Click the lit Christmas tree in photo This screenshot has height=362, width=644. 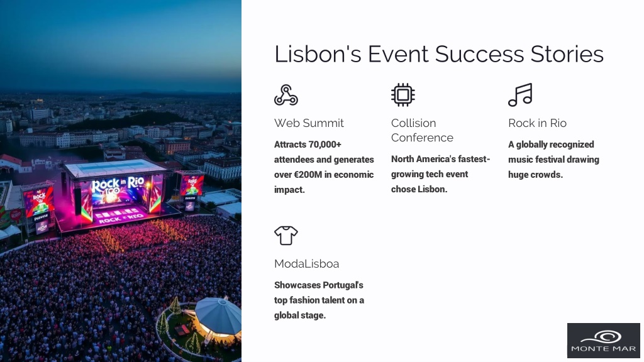[x=176, y=306]
